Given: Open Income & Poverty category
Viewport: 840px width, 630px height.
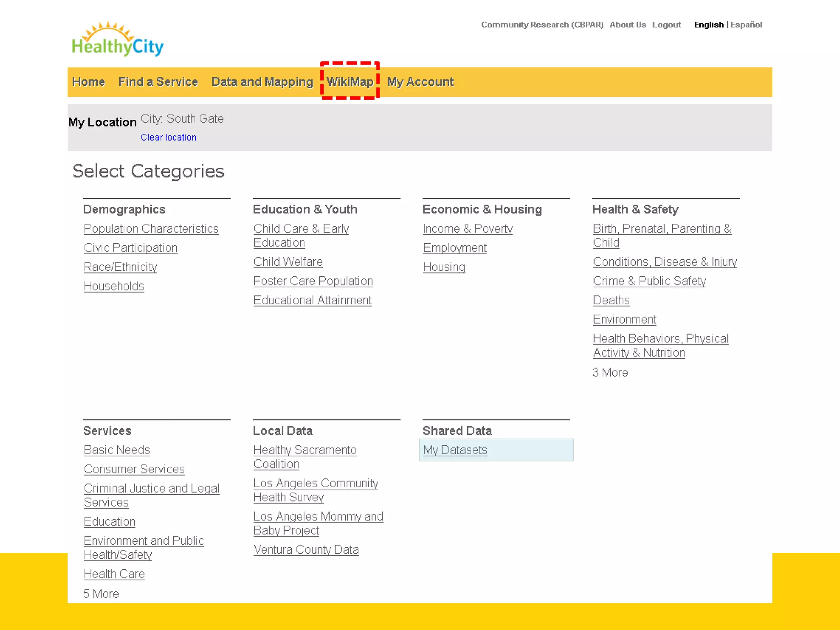Looking at the screenshot, I should [468, 228].
